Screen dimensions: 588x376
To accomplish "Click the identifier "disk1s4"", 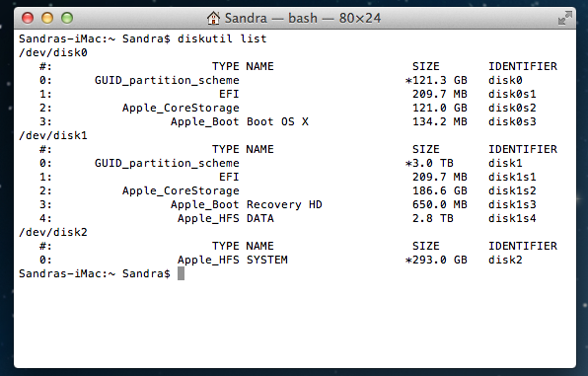I will 512,218.
